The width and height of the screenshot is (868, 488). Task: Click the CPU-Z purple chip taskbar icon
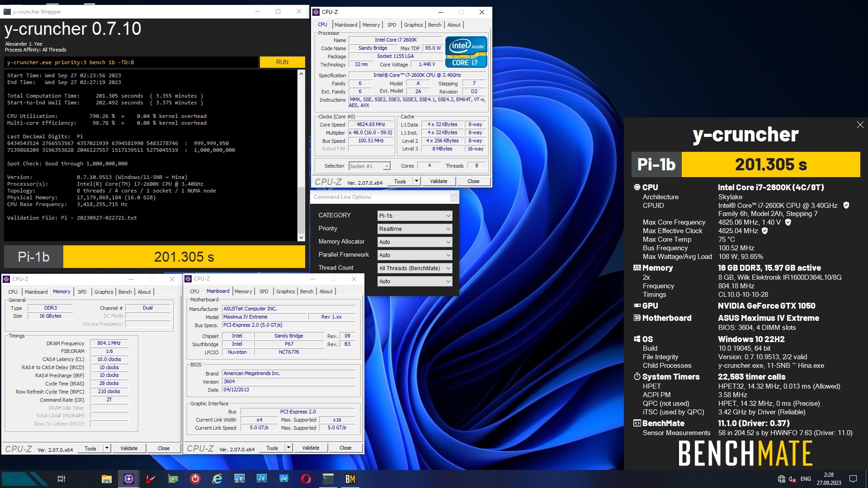129,479
